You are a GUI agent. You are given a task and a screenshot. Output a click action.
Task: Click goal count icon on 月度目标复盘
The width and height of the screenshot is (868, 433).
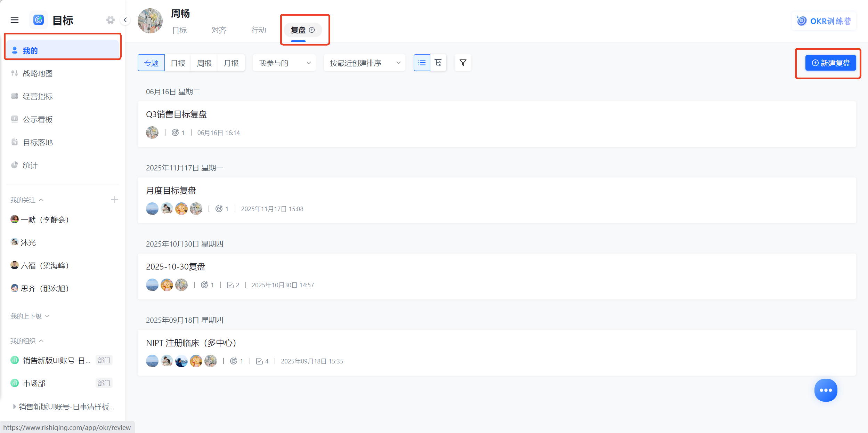pos(219,209)
